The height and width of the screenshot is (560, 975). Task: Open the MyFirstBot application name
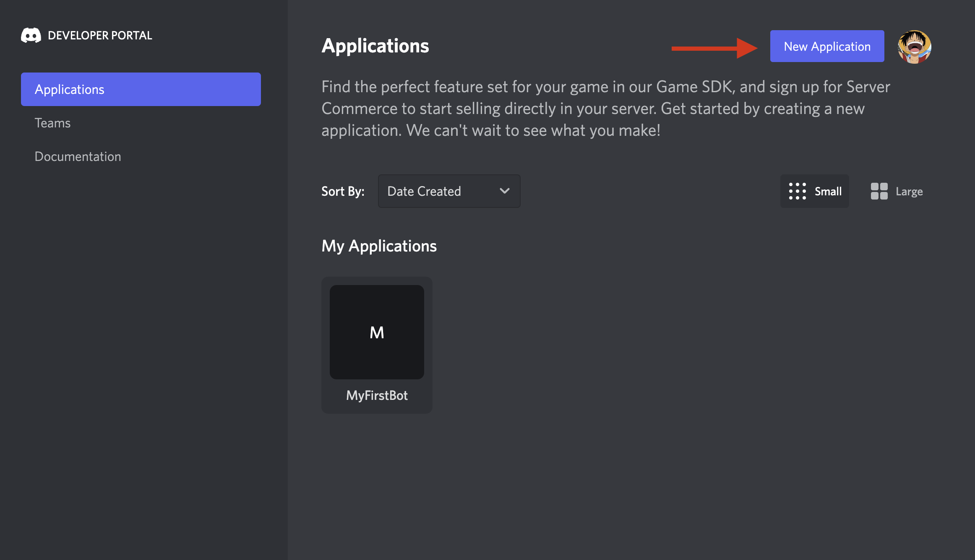(x=377, y=395)
